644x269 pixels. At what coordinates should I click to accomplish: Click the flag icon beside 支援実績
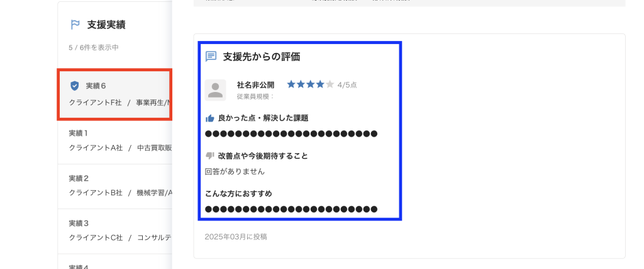(75, 25)
